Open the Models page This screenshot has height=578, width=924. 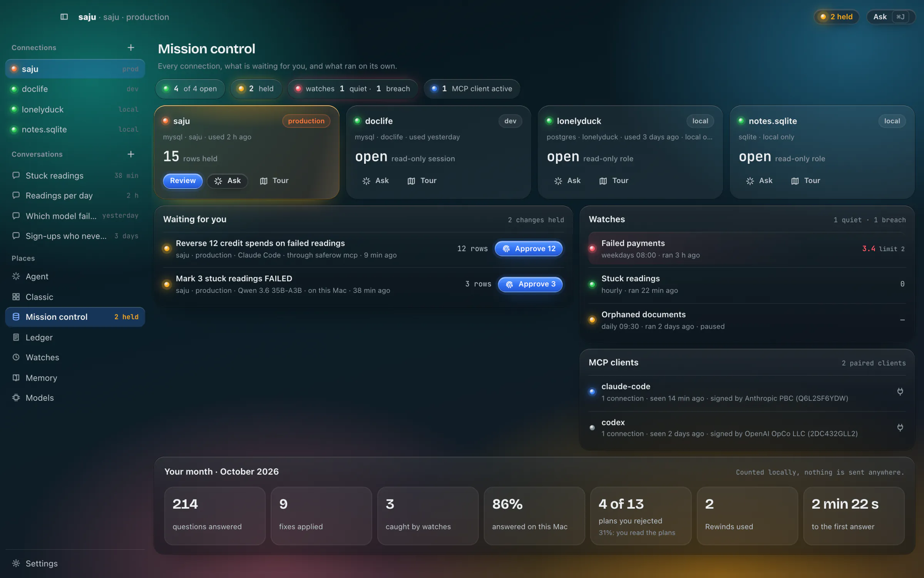(75, 398)
